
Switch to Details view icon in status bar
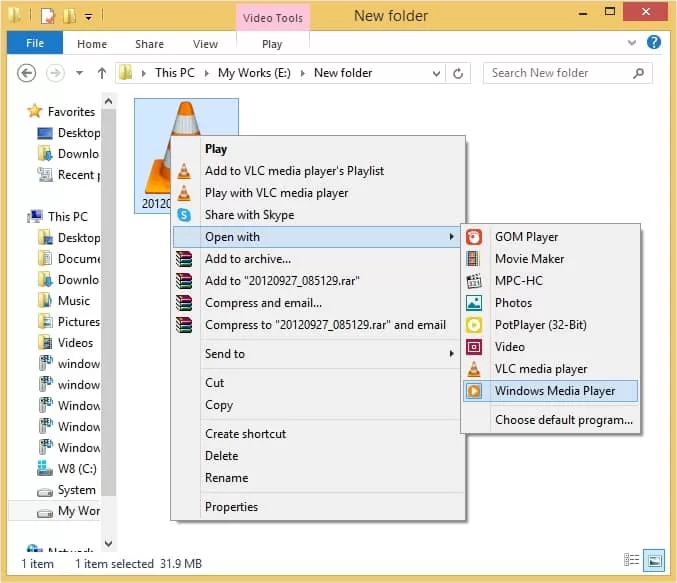point(632,560)
